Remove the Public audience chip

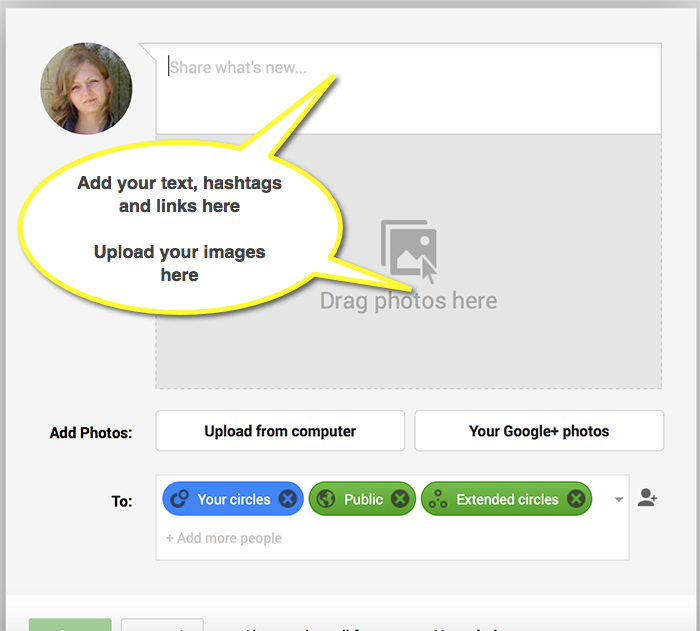pyautogui.click(x=400, y=499)
